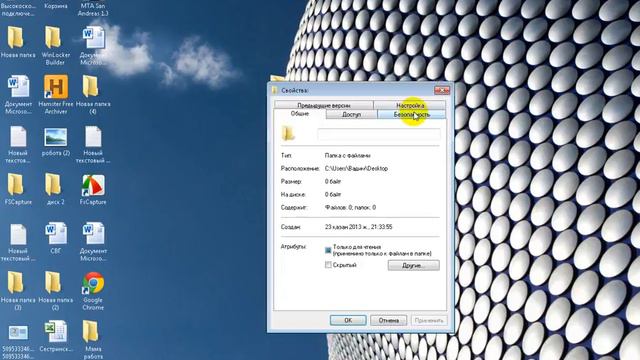The height and width of the screenshot is (360, 640).
Task: Select the СВГ Word document
Action: [56, 234]
